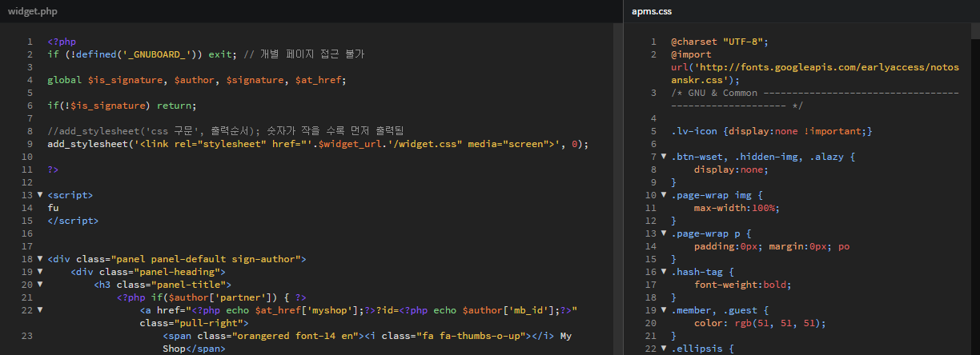Click line number 5 in apms.css gutter
This screenshot has width=980, height=355.
653,131
